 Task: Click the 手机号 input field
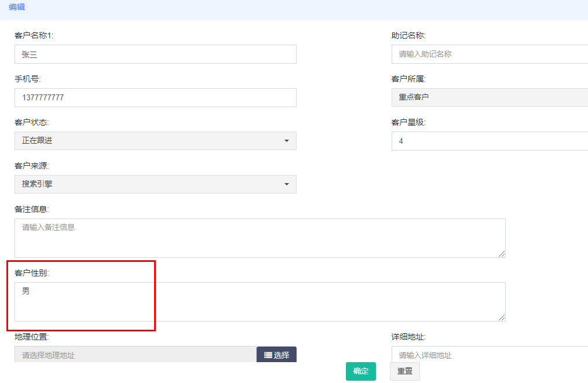click(155, 97)
